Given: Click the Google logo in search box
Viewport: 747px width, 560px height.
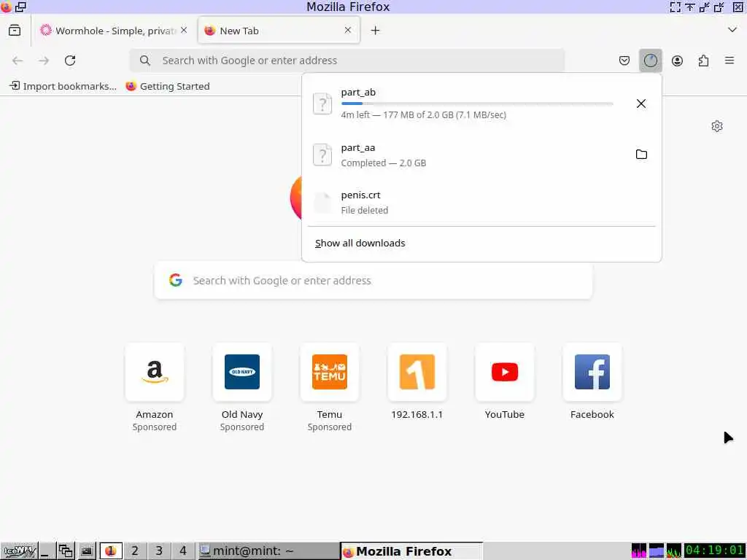Looking at the screenshot, I should point(176,280).
